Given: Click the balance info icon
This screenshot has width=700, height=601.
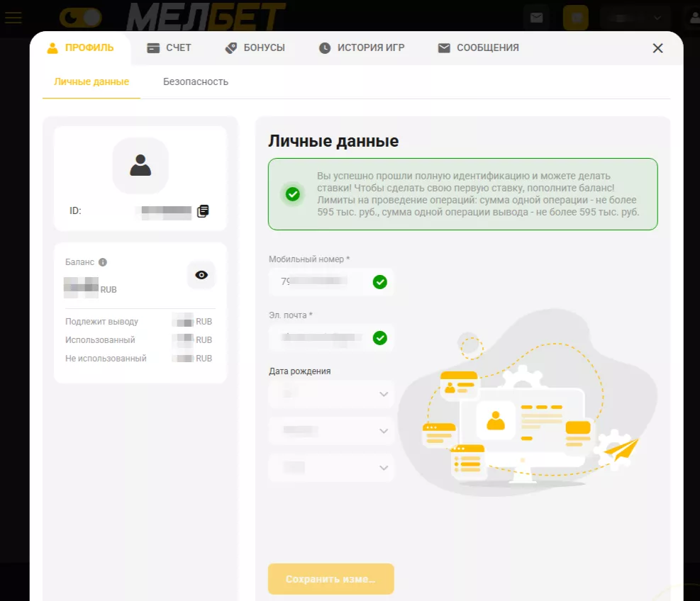Looking at the screenshot, I should (103, 262).
